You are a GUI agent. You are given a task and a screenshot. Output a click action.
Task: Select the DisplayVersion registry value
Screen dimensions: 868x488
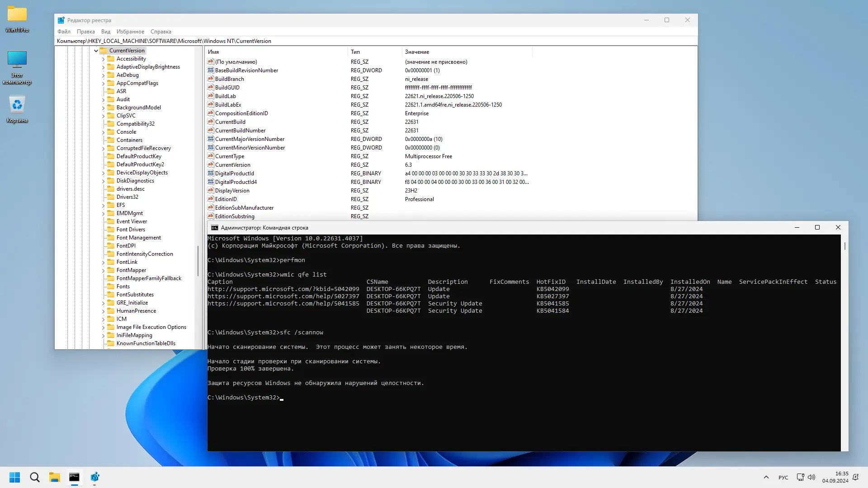point(232,191)
